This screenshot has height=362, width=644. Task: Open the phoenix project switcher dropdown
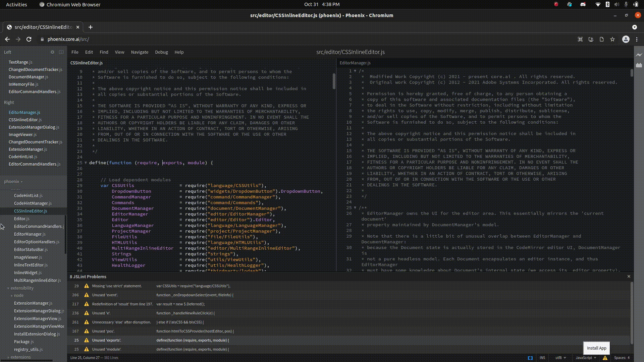(x=13, y=181)
